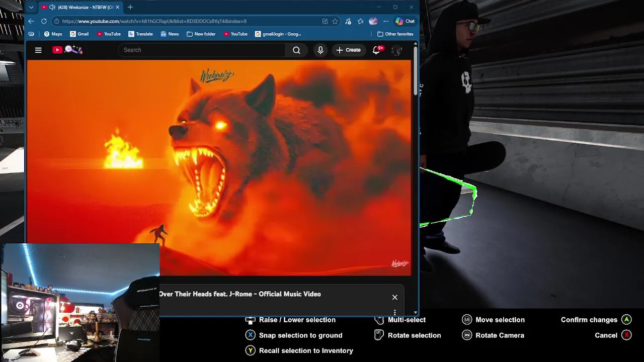Open the split screen icon in address bar

[325, 21]
